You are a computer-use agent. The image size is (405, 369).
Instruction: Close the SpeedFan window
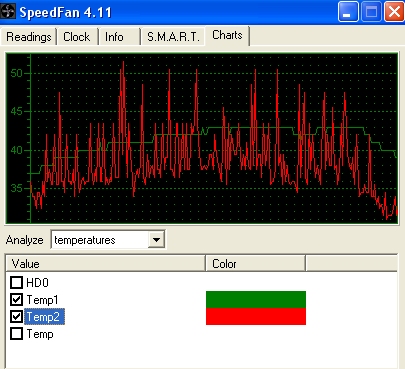coord(394,12)
